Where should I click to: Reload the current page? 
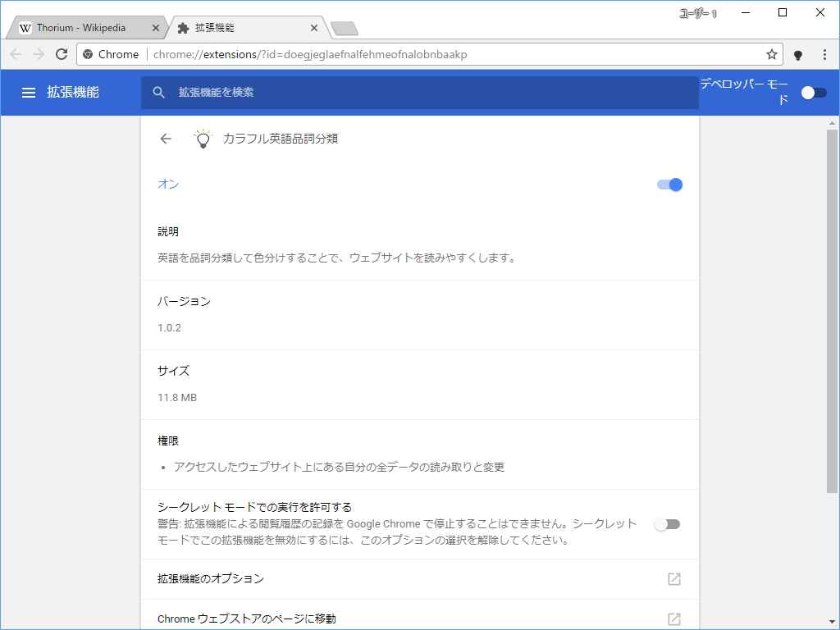(61, 54)
